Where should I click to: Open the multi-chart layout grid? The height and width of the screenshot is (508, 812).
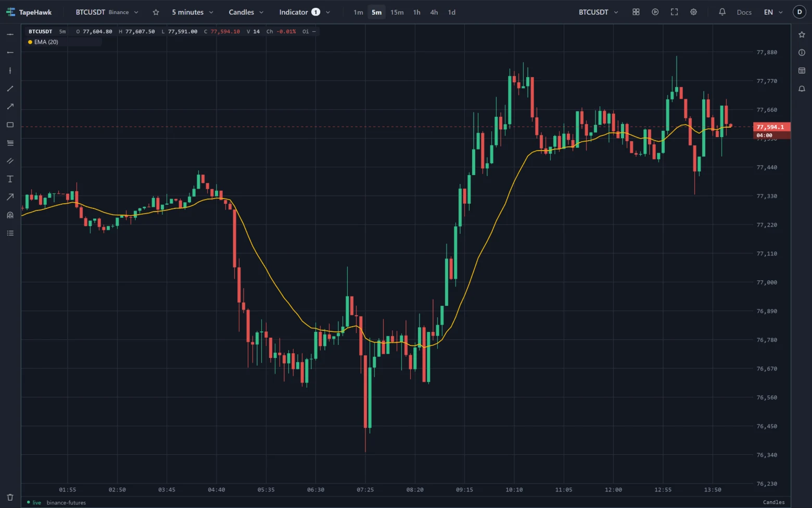(636, 12)
